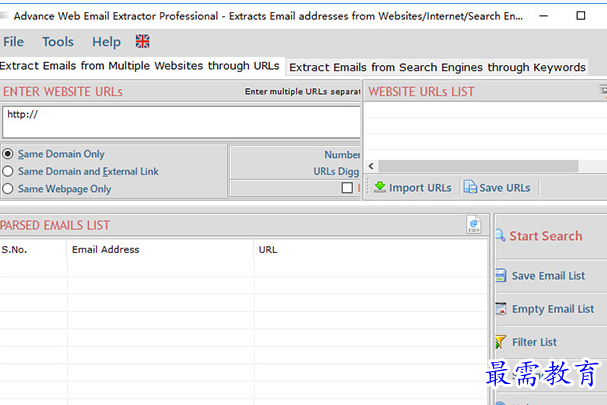This screenshot has height=405, width=607.
Task: Maximize the Email Extractor window
Action: coord(581,16)
